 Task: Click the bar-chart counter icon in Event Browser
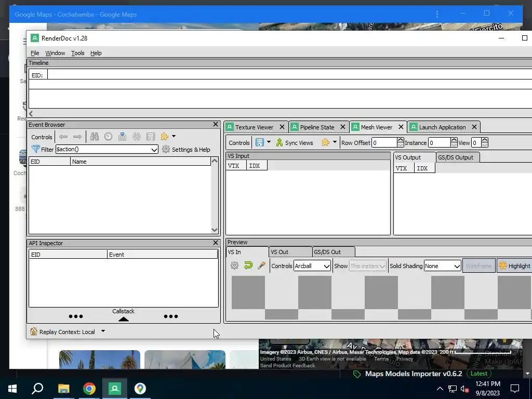coord(122,137)
